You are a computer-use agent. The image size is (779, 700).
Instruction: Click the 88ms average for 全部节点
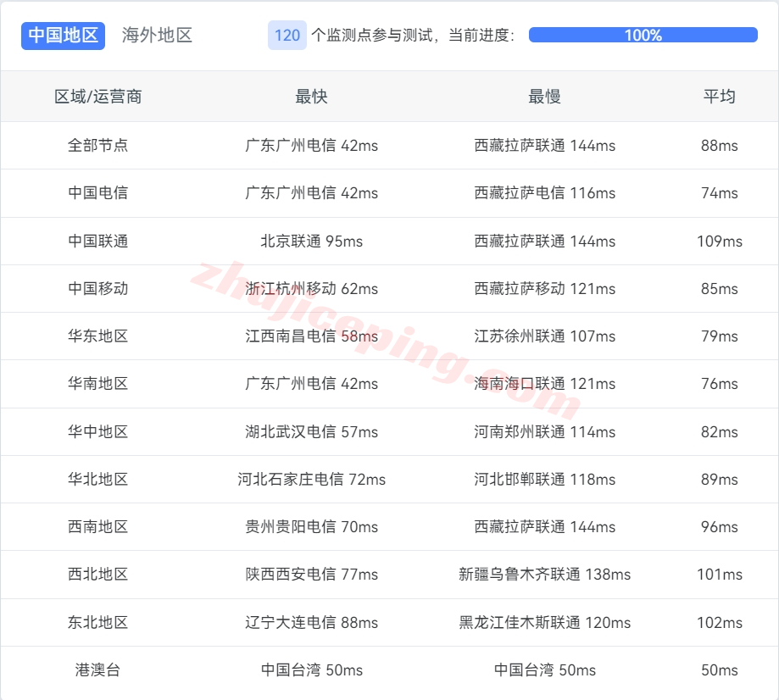tap(720, 145)
